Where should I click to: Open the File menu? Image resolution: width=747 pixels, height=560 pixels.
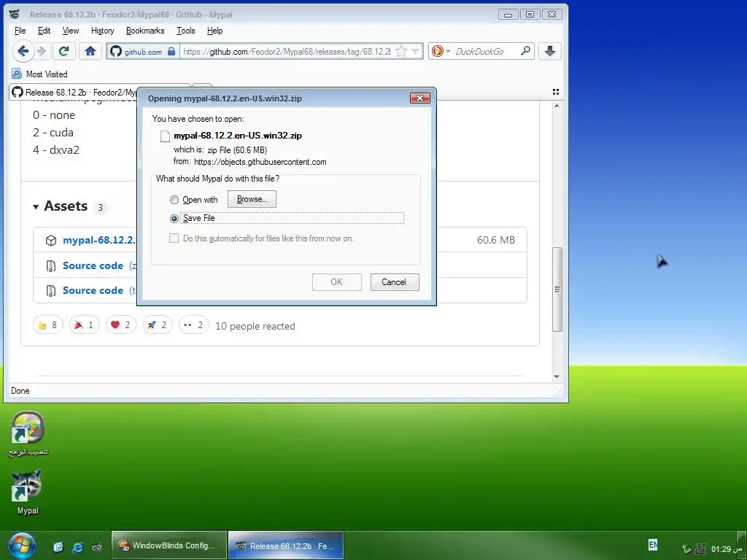20,31
